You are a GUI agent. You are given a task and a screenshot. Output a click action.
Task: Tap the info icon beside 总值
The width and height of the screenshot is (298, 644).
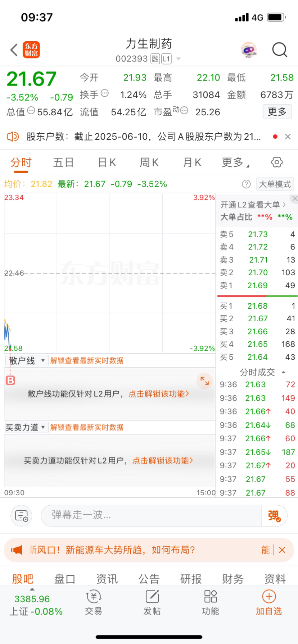click(x=31, y=111)
